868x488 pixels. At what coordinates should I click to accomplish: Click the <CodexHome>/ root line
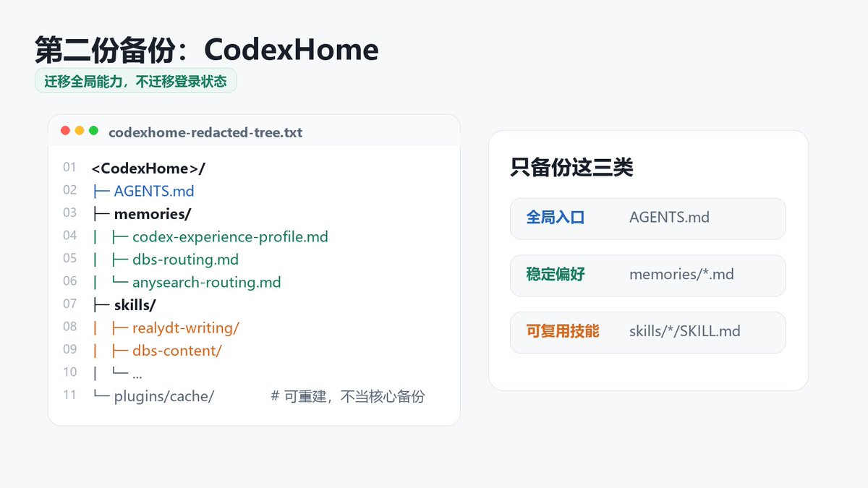[x=149, y=168]
